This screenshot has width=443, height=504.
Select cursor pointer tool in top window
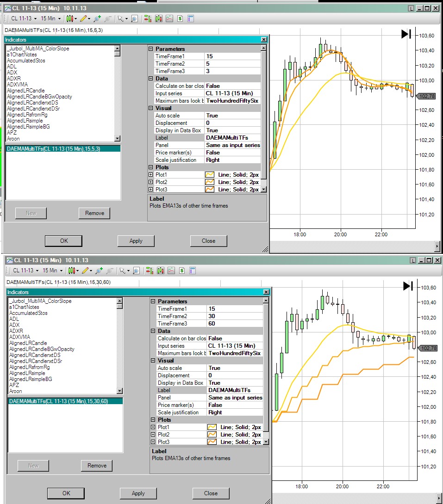tap(120, 18)
